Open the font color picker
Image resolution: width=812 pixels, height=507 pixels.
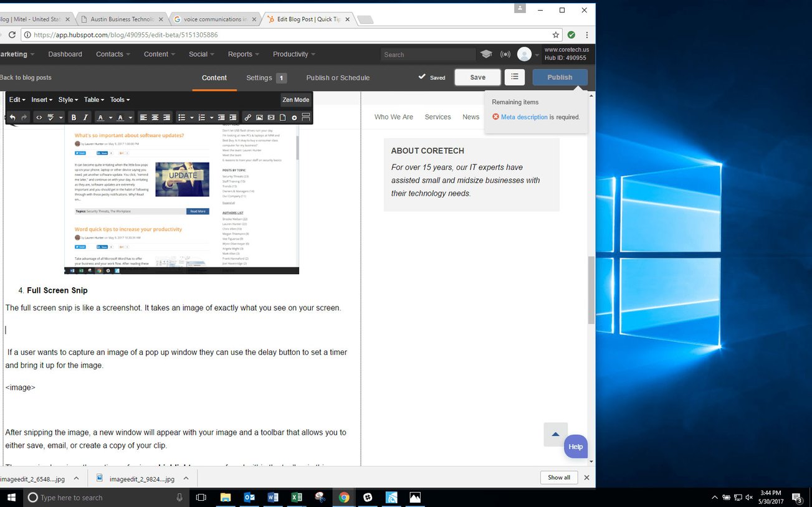tap(101, 117)
